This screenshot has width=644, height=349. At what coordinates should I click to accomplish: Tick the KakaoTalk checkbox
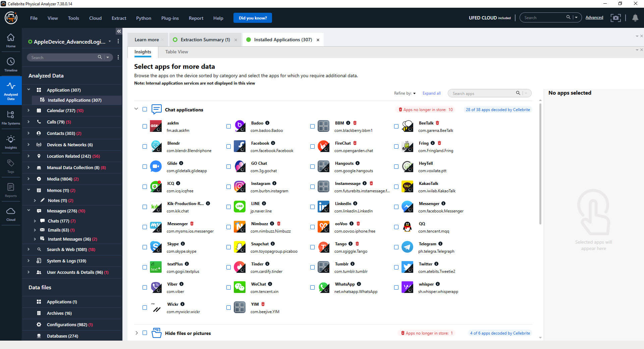(x=396, y=187)
